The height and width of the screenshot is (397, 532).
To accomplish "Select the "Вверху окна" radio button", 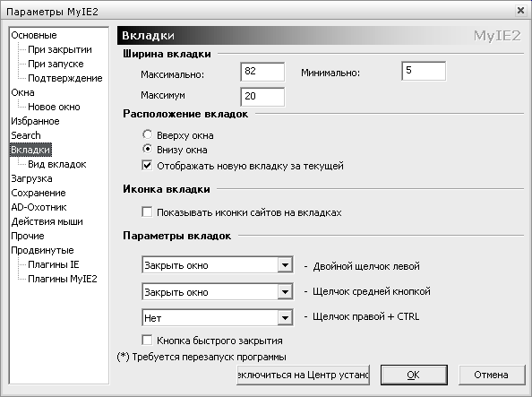I will [147, 134].
